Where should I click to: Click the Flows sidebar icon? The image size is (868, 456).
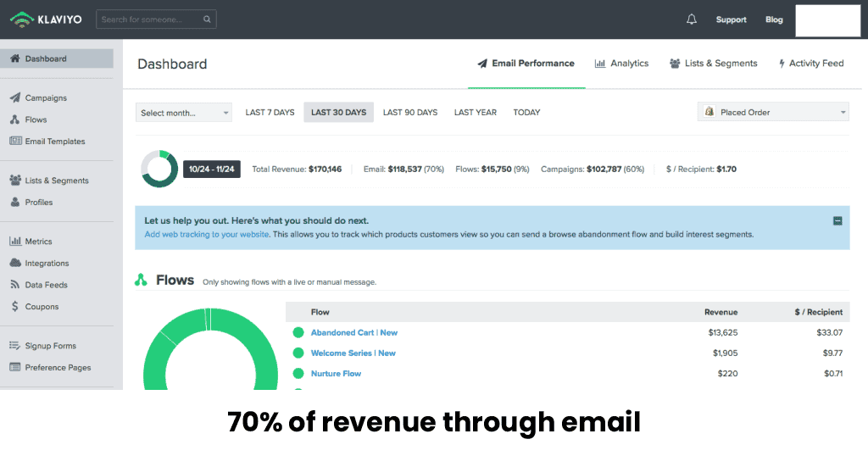pyautogui.click(x=15, y=119)
